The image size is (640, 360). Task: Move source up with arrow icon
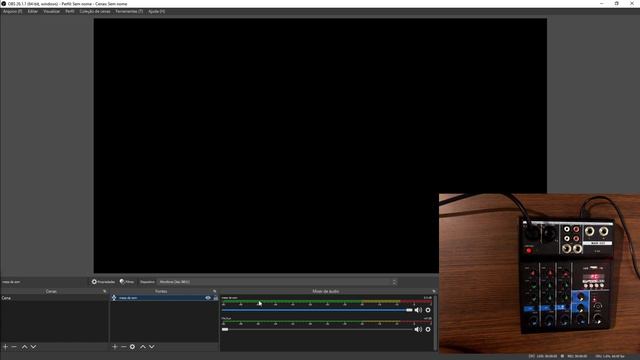pyautogui.click(x=143, y=347)
